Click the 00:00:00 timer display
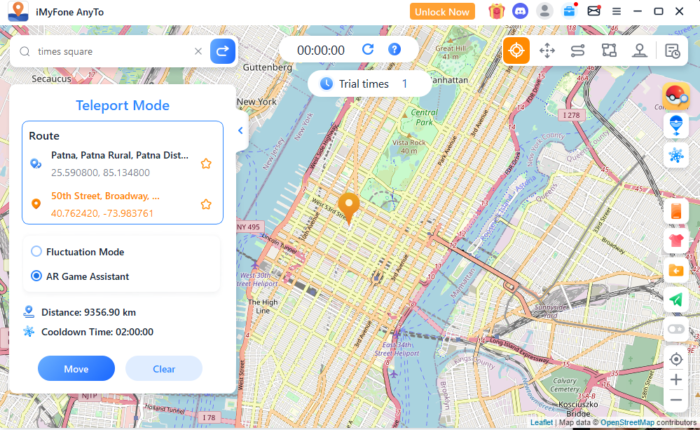 321,50
